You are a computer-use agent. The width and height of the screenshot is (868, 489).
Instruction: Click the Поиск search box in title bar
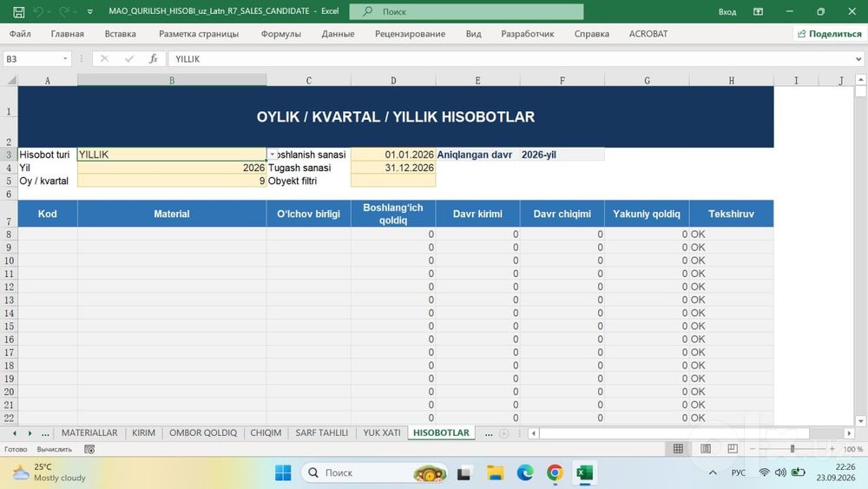click(466, 11)
